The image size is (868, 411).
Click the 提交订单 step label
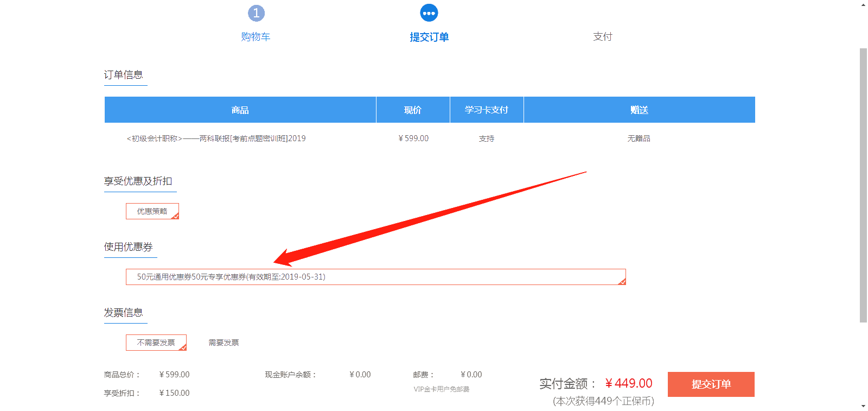click(x=429, y=37)
